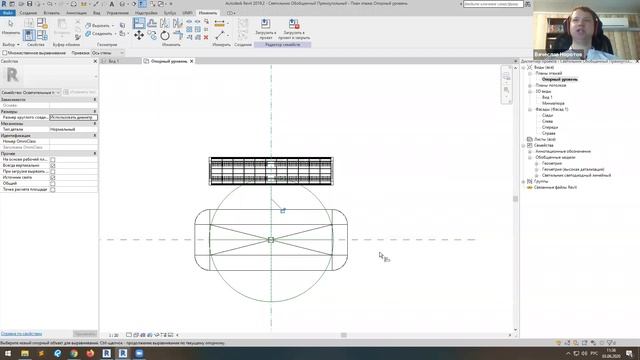The height and width of the screenshot is (360, 640).
Task: Click the Cut geometry icon
Action: (88, 25)
